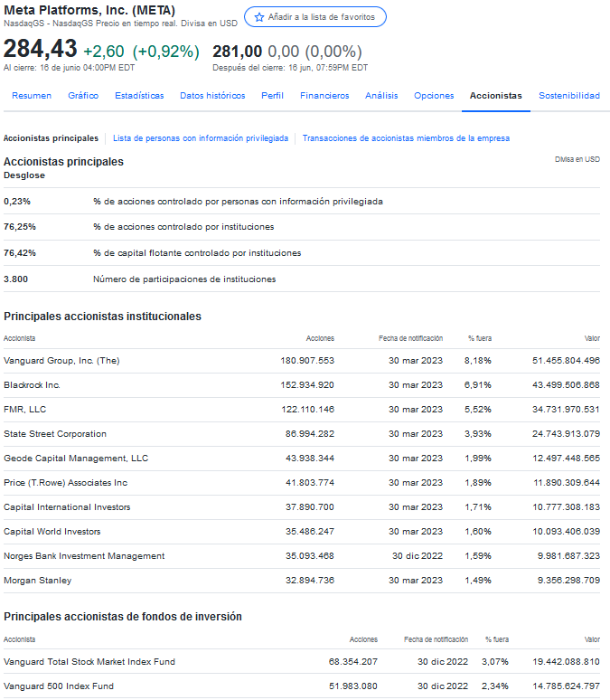Click Fecha de notificación header in funds table
Viewport: 610px width, 700px height.
point(436,639)
